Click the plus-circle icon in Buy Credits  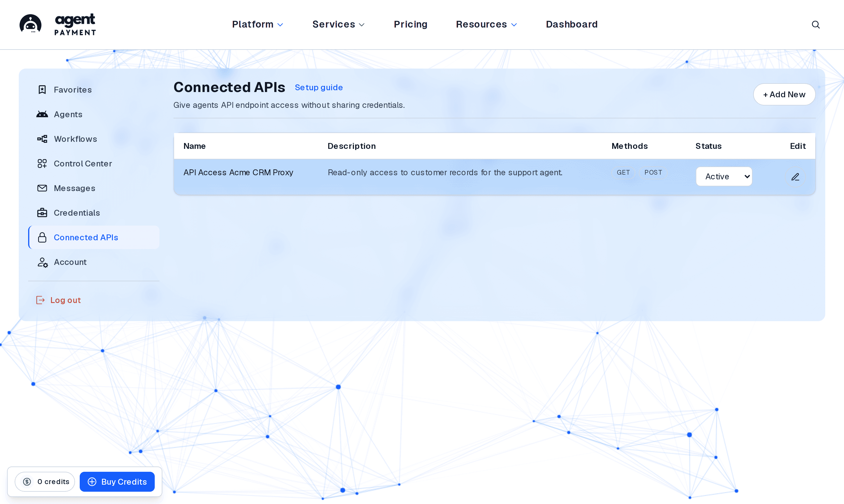click(x=92, y=482)
